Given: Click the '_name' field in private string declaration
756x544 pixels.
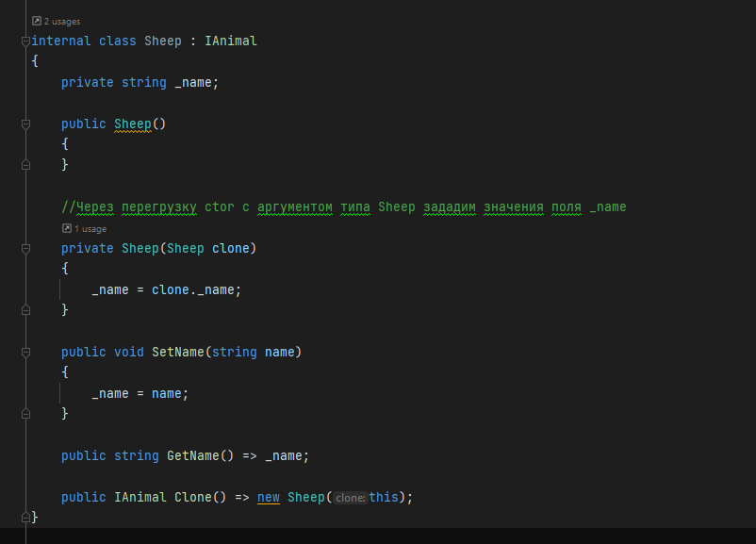Looking at the screenshot, I should coord(193,82).
